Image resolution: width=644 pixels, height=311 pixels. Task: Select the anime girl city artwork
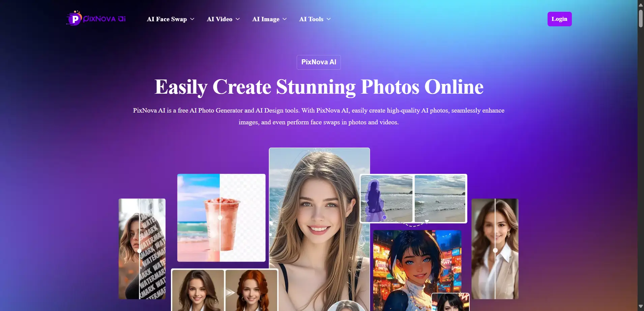click(417, 266)
